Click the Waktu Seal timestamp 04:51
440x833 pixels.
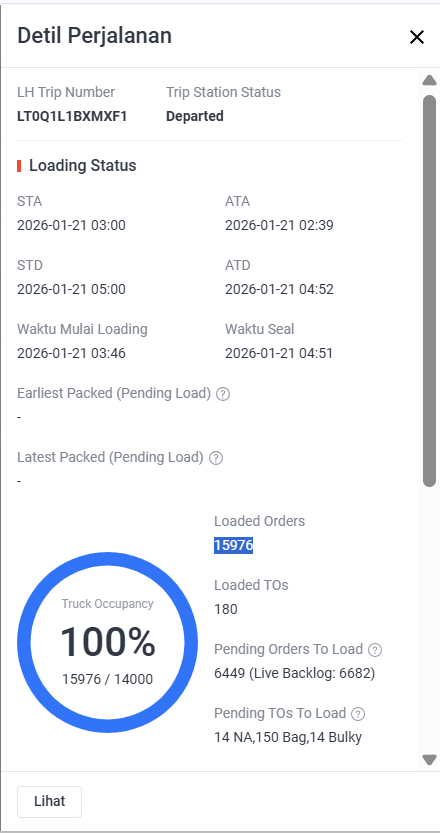coord(279,353)
